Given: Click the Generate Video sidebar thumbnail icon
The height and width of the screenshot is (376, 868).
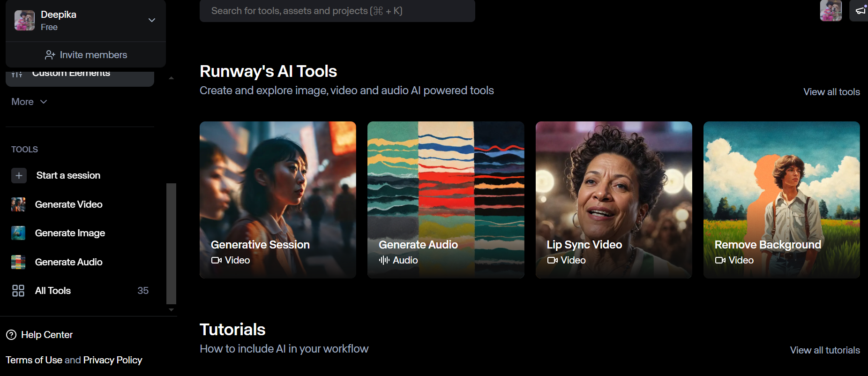Looking at the screenshot, I should 18,204.
